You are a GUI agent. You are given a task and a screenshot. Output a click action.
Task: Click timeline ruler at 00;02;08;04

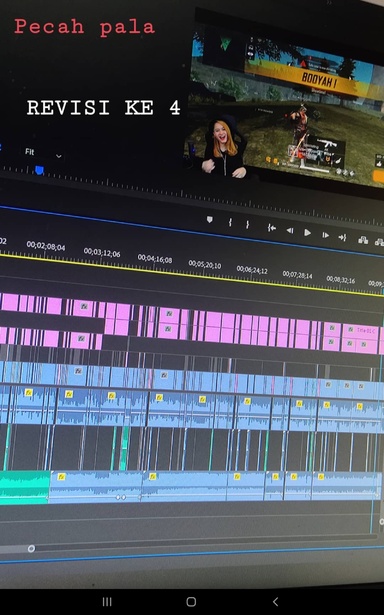[x=46, y=246]
